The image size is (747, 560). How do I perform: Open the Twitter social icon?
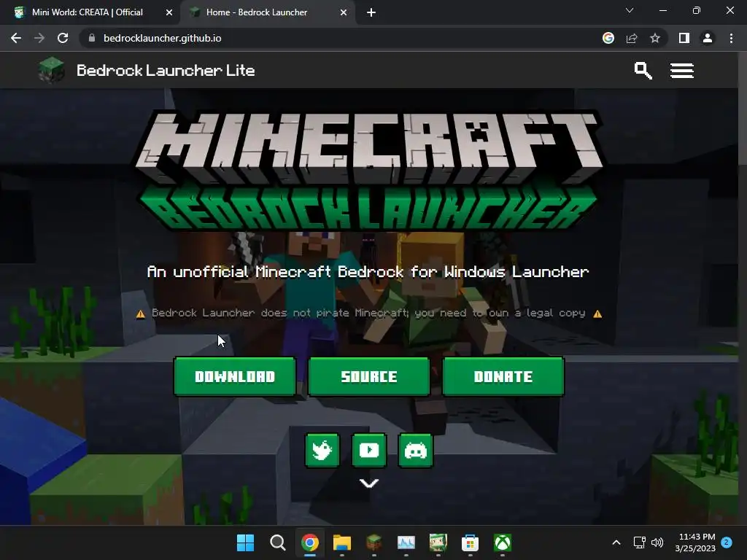322,450
